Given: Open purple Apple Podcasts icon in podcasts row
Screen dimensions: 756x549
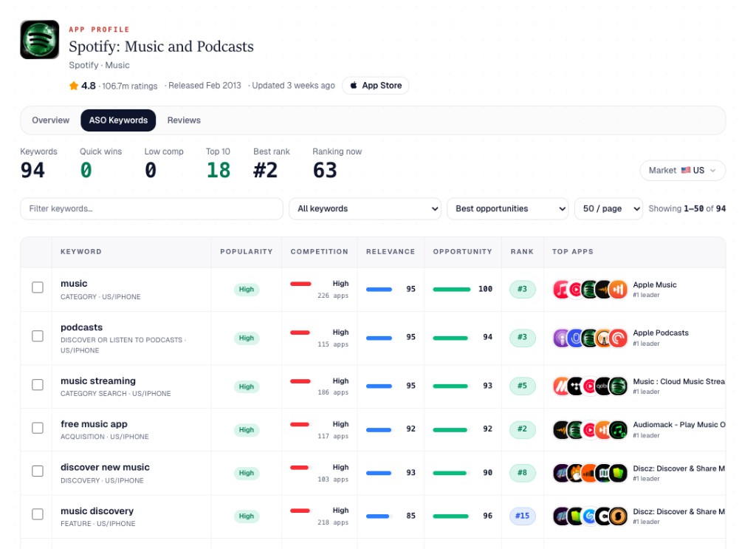Looking at the screenshot, I should click(x=562, y=338).
